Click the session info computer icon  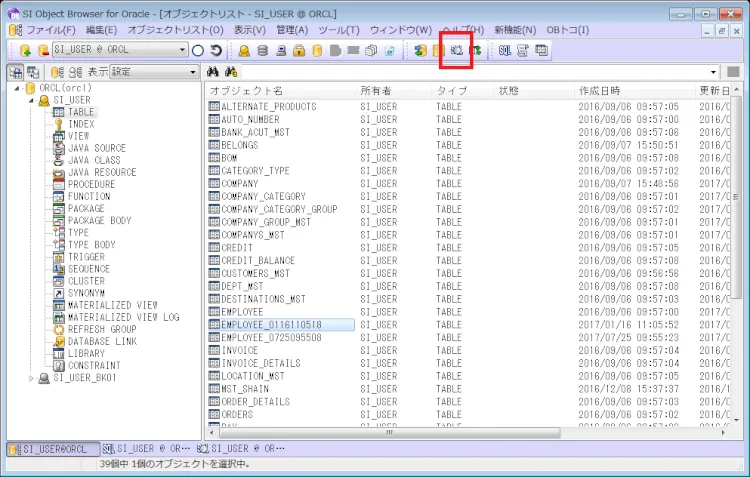[x=281, y=50]
